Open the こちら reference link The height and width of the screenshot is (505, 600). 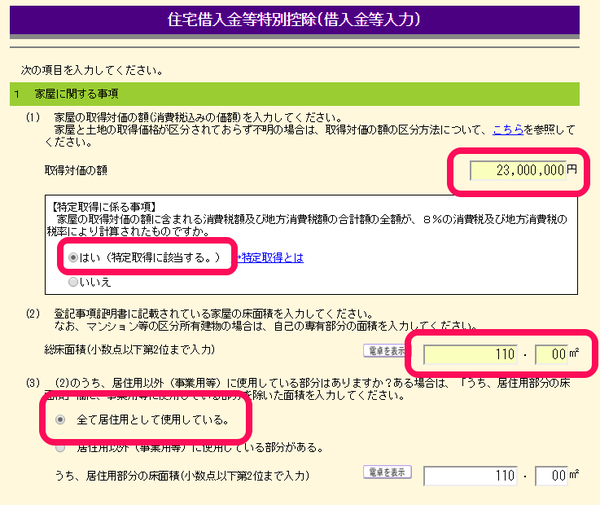(508, 130)
